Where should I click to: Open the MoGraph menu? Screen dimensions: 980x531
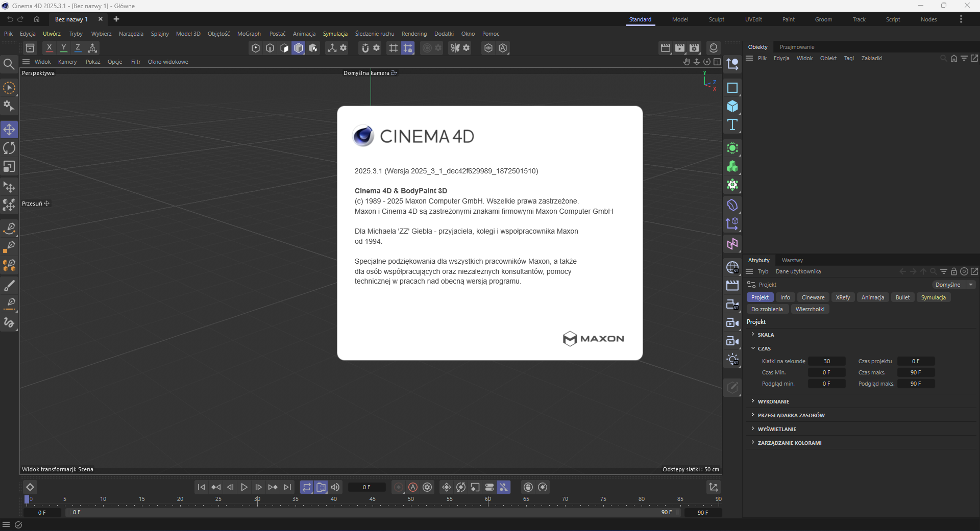click(249, 34)
